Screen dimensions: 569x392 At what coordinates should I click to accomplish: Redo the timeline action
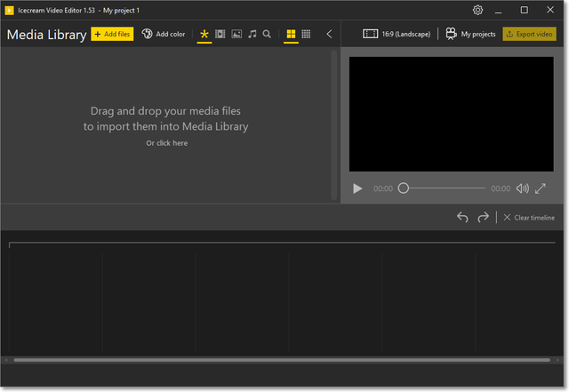[483, 217]
